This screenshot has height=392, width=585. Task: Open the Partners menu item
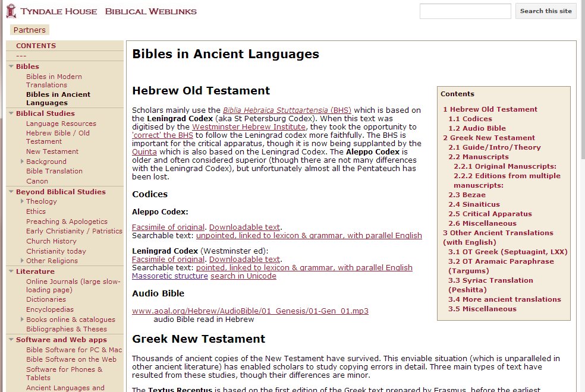coord(30,30)
